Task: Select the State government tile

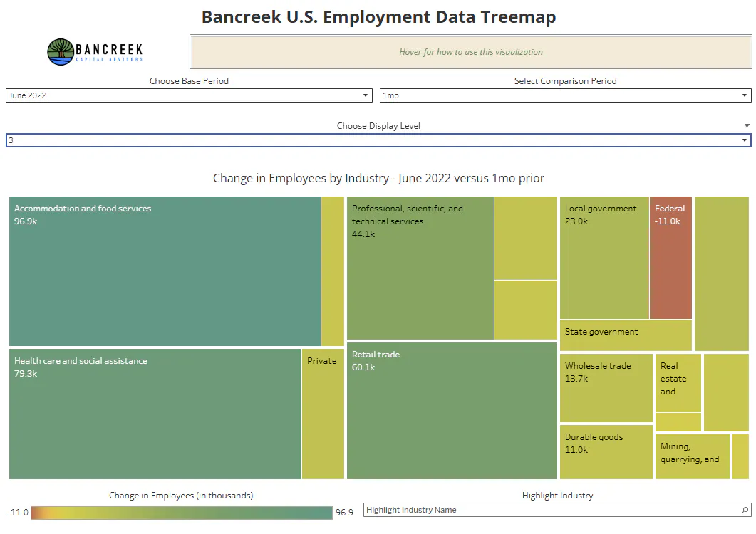Action: click(626, 335)
